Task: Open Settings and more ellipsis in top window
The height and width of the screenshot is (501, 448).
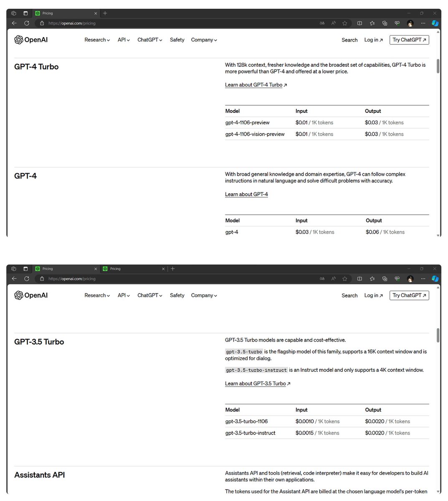Action: pyautogui.click(x=423, y=23)
